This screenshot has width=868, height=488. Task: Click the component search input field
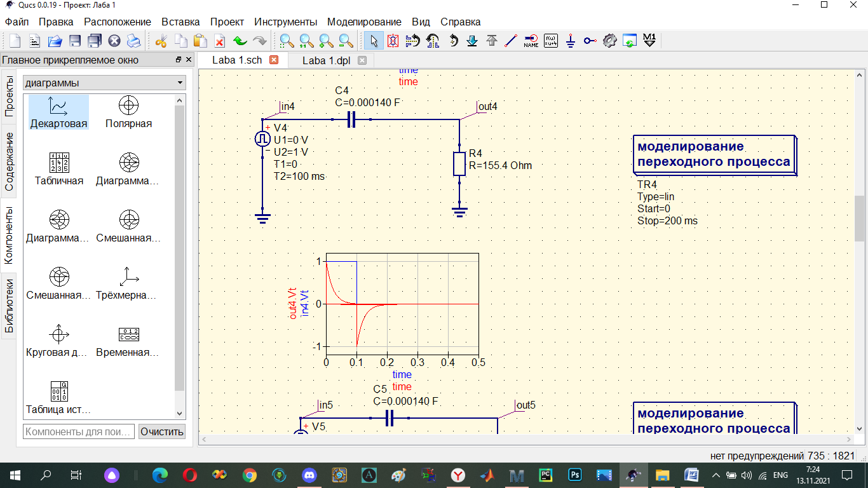tap(79, 431)
